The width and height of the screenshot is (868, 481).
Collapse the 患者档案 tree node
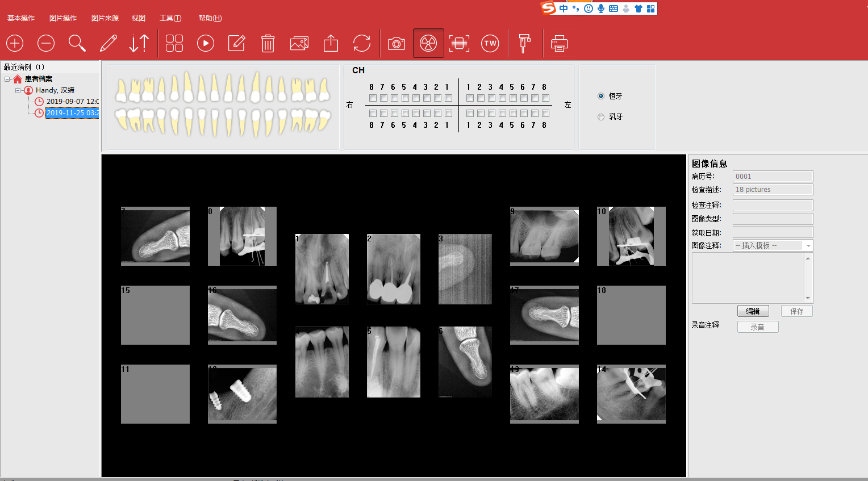(7, 79)
